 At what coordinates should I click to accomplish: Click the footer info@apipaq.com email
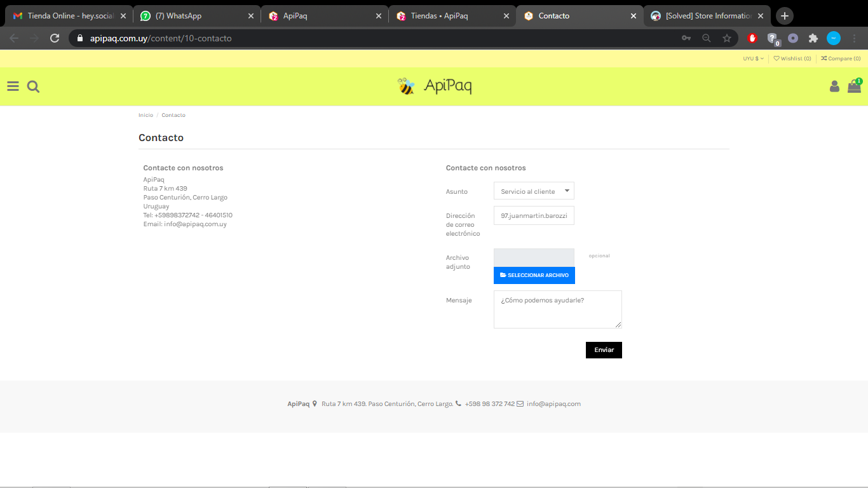tap(553, 404)
